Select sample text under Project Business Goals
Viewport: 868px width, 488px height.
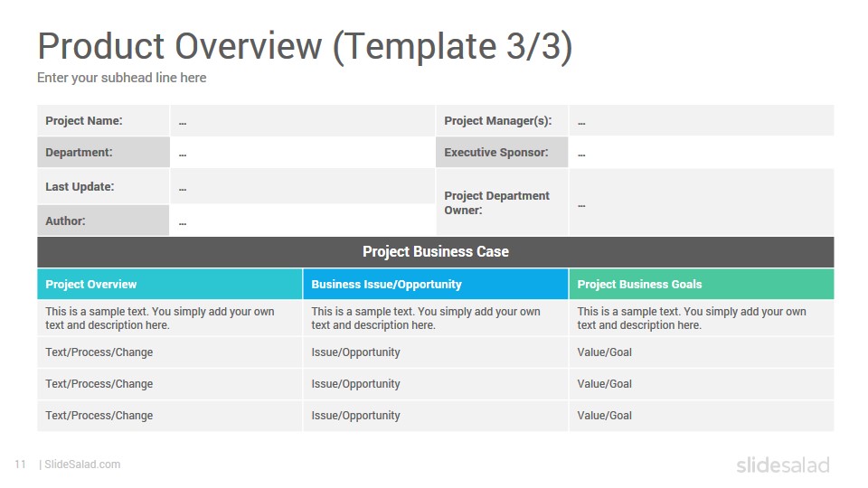pos(692,319)
